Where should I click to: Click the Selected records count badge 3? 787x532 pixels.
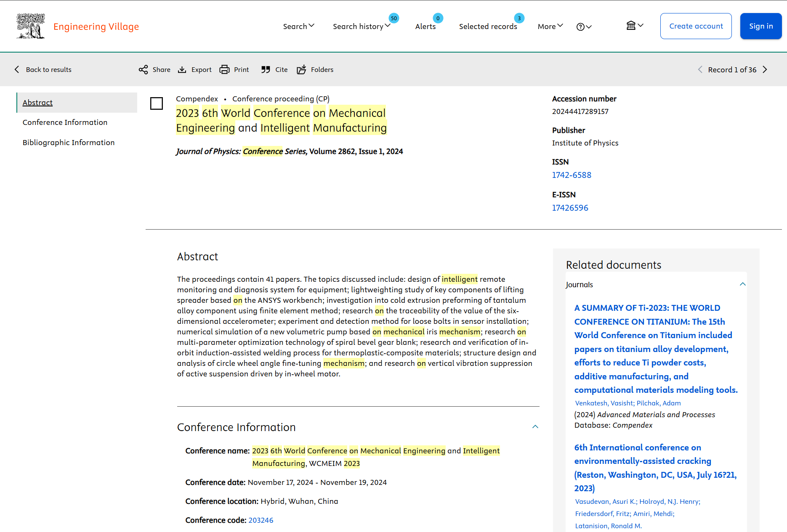pos(519,18)
